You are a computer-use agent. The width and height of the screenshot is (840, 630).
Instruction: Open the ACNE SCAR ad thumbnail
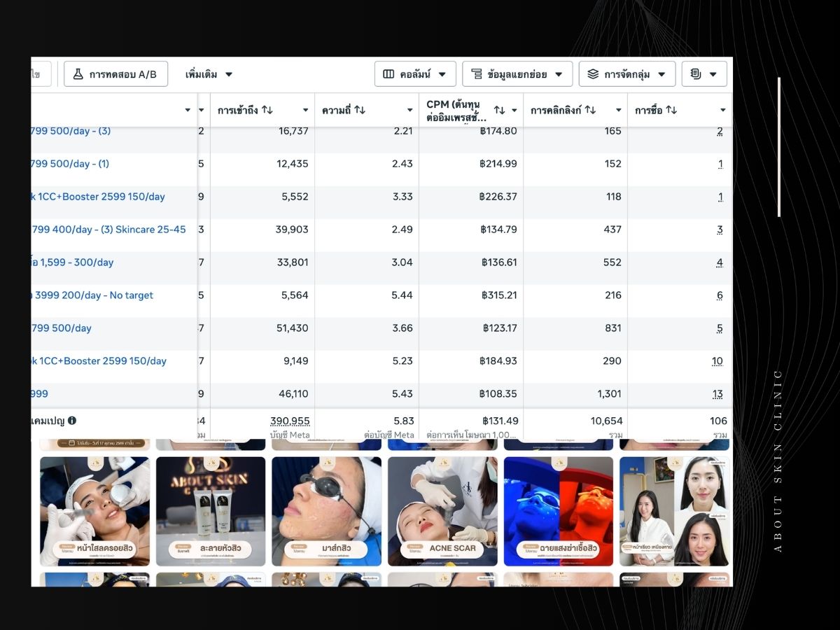point(442,512)
